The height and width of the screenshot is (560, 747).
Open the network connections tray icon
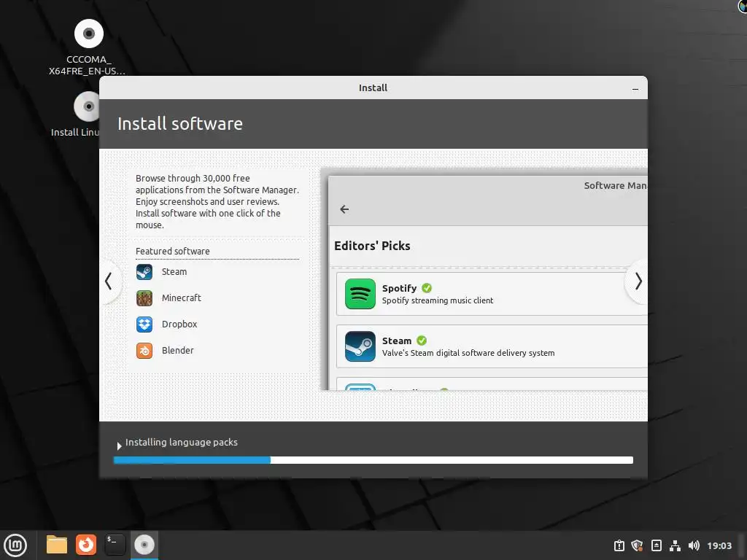click(x=675, y=545)
